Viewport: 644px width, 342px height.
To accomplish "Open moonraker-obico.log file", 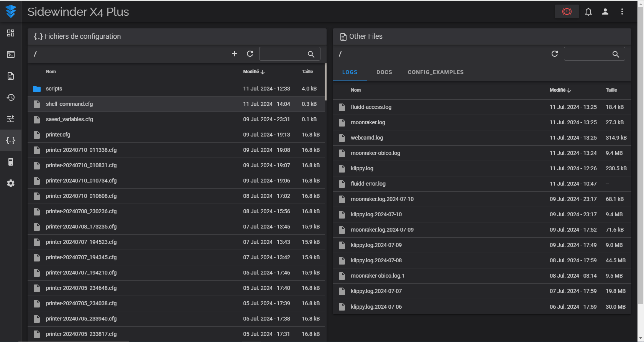I will click(482, 153).
